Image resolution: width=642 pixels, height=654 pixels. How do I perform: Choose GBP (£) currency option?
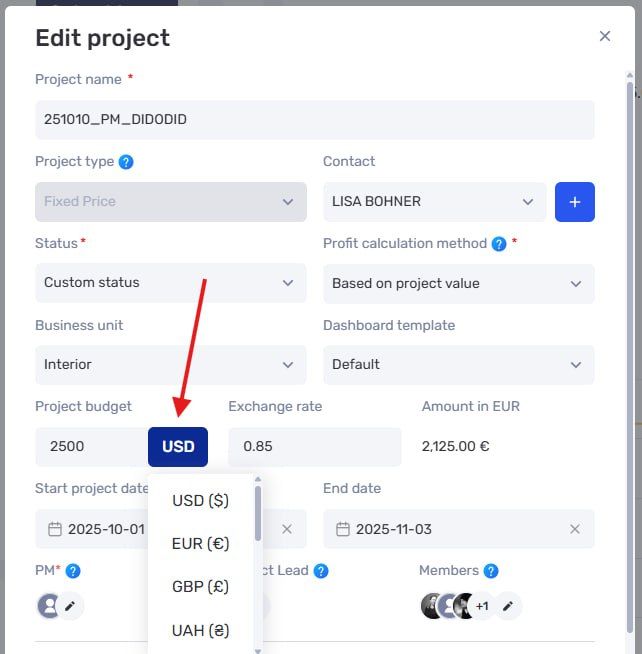pyautogui.click(x=201, y=587)
